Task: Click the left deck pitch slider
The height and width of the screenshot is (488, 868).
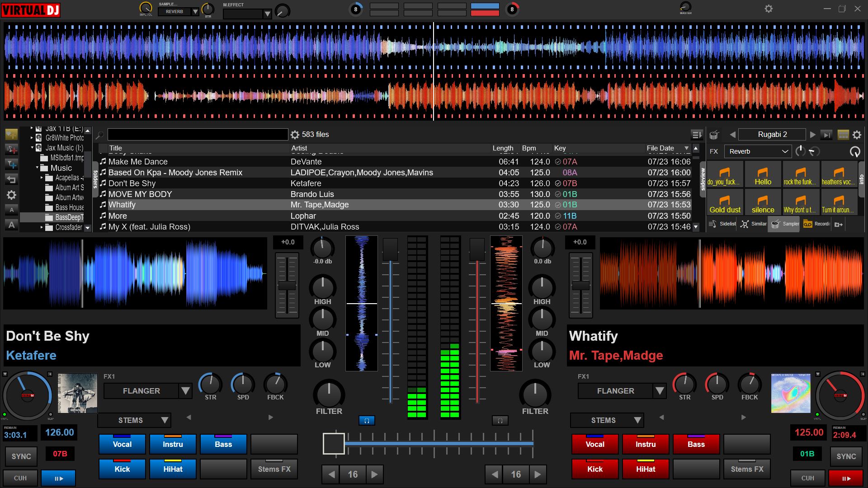Action: [287, 286]
